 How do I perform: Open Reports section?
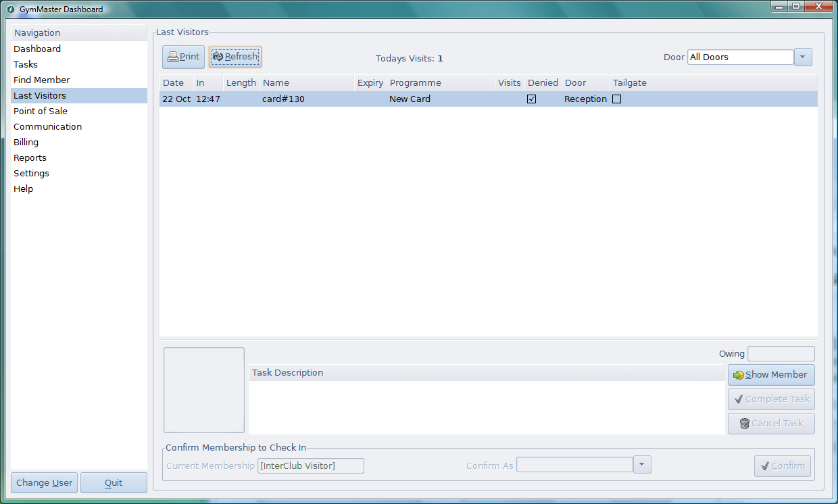click(78, 157)
